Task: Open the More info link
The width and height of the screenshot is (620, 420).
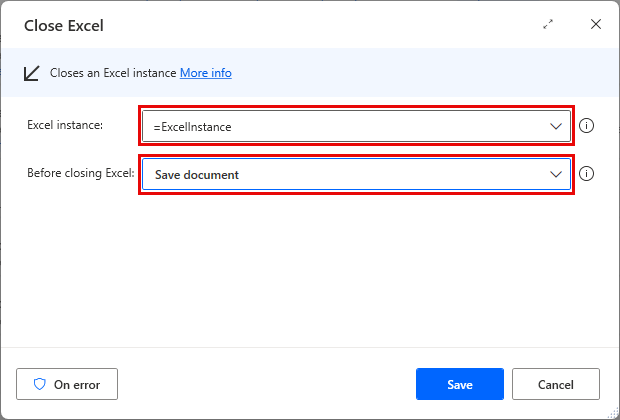Action: 206,73
